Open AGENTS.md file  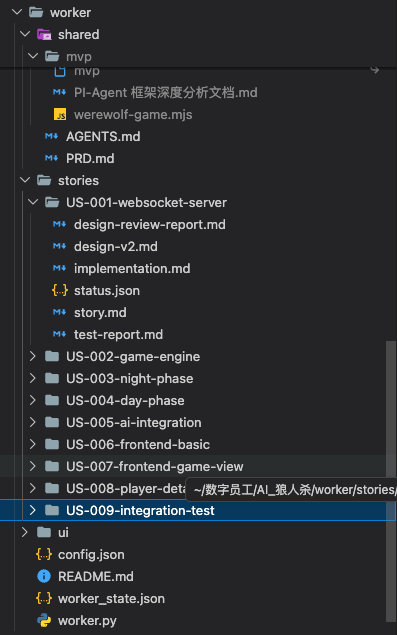[103, 136]
